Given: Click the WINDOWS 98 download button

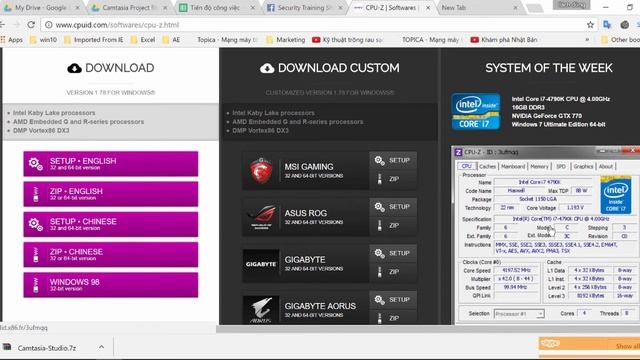Looking at the screenshot, I should 111,284.
